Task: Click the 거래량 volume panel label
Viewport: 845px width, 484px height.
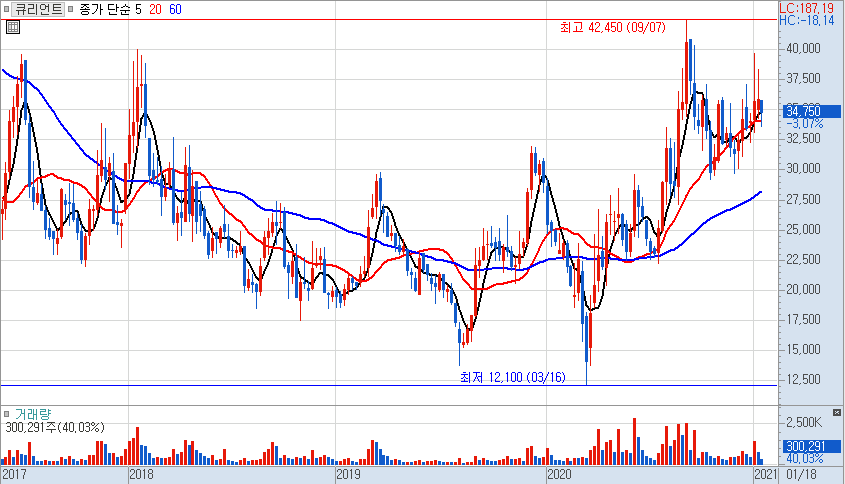Action: tap(33, 414)
